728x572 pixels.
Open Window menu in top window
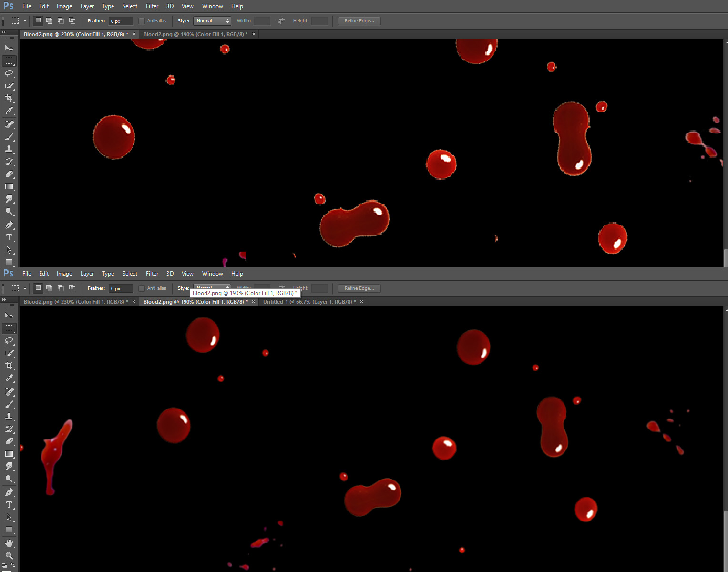pyautogui.click(x=212, y=6)
